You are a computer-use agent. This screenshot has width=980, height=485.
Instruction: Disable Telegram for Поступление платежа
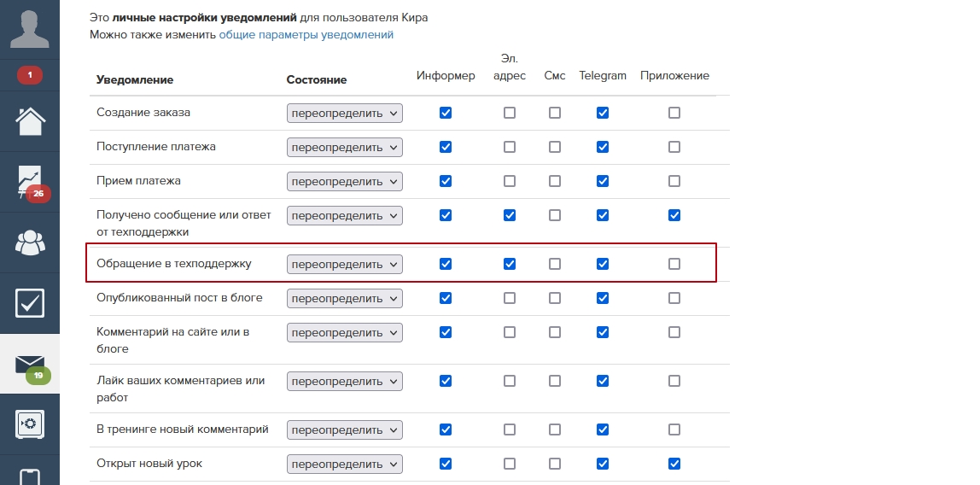click(603, 147)
